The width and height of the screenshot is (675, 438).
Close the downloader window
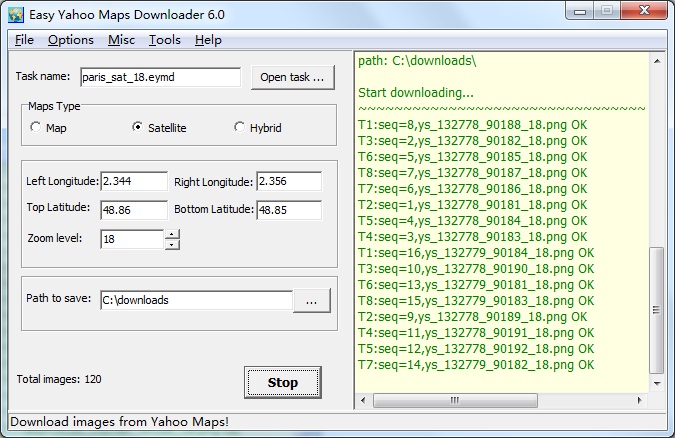click(644, 11)
